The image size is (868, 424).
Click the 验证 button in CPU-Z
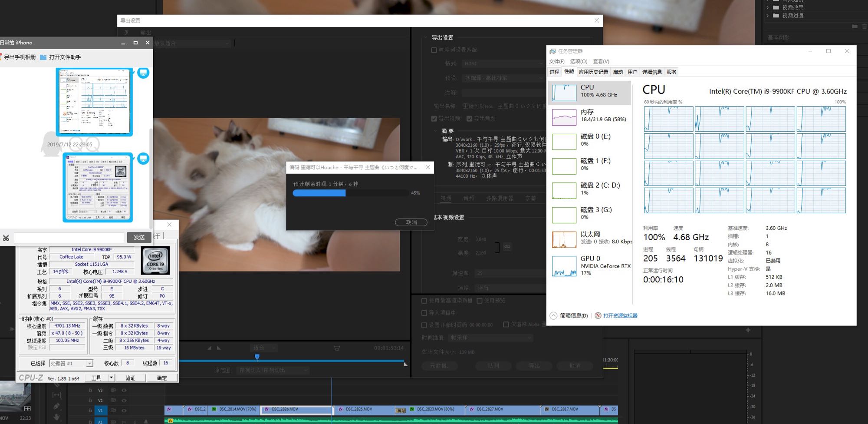click(x=131, y=378)
